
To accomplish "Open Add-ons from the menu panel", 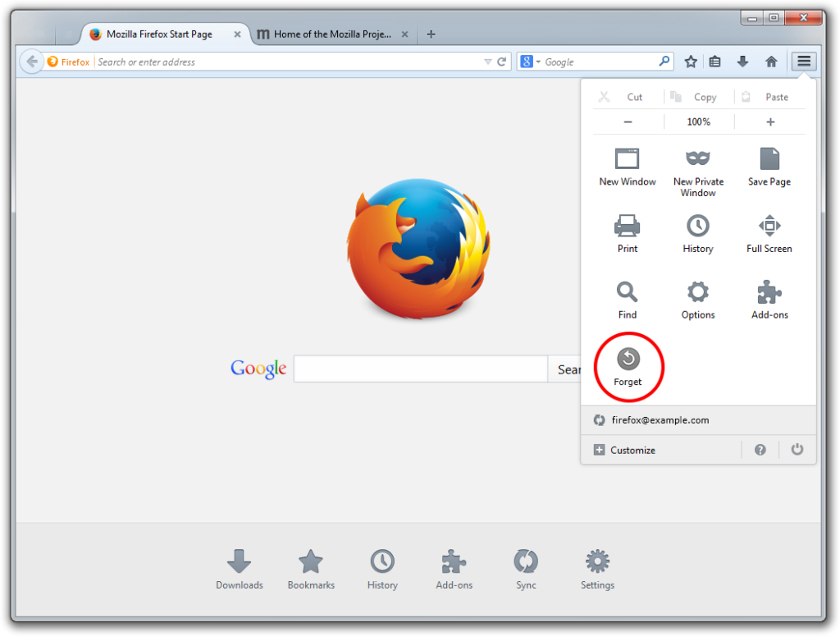I will (x=769, y=300).
